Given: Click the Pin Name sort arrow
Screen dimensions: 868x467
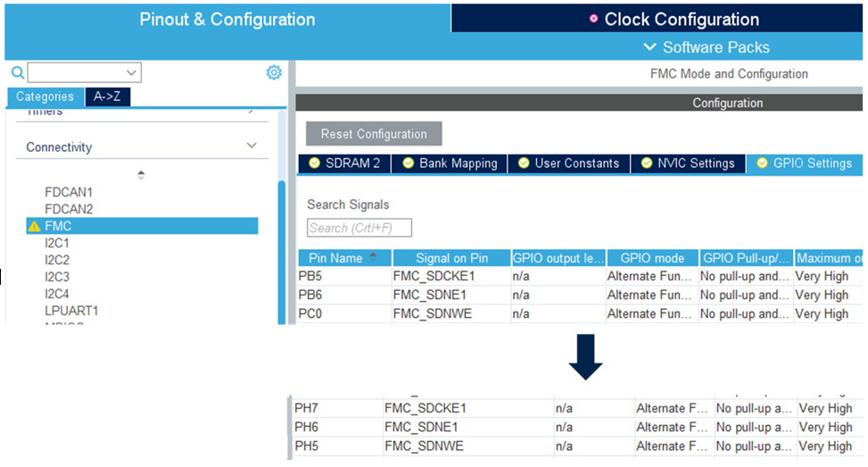Looking at the screenshot, I should [x=373, y=257].
